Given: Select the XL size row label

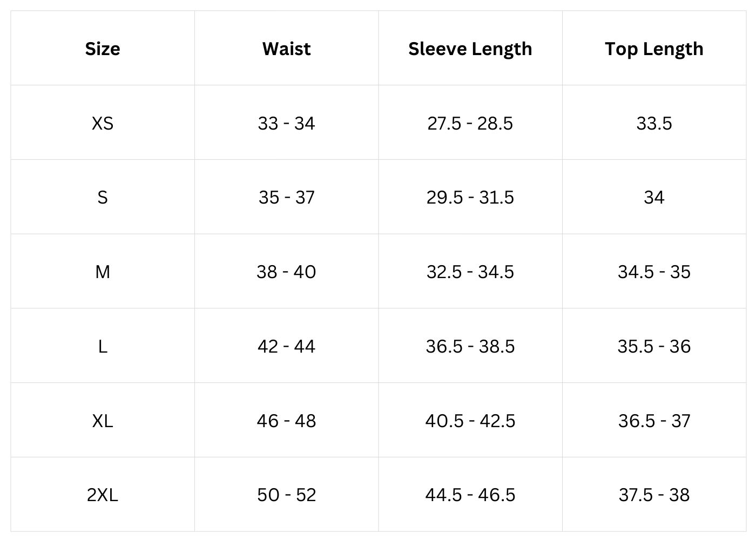Looking at the screenshot, I should coord(103,421).
